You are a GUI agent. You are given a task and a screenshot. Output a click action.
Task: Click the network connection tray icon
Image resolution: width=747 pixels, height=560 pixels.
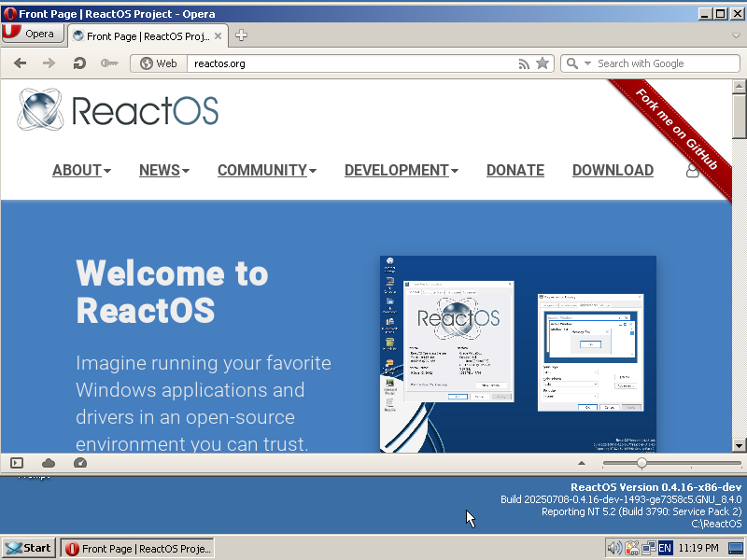[648, 548]
